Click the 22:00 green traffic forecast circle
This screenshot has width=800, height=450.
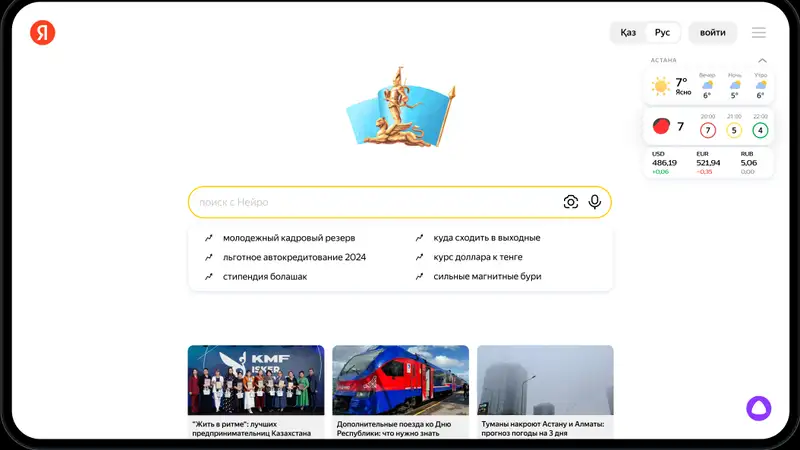760,130
